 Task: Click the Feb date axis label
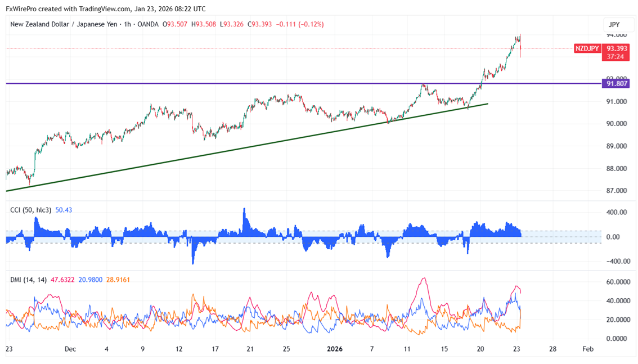[588, 349]
